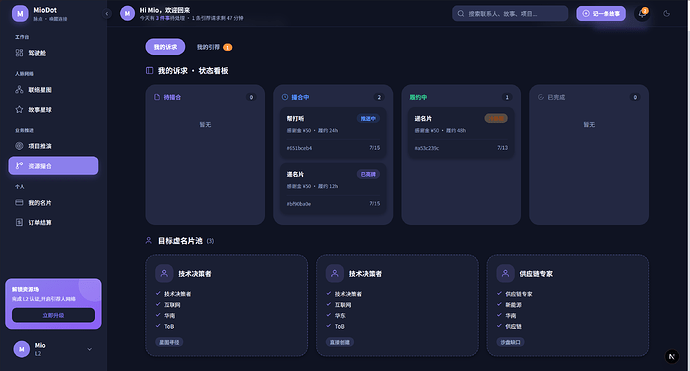This screenshot has width=690, height=371.
Task: Open 订单结算 receipt icon in the sidebar
Action: point(19,222)
